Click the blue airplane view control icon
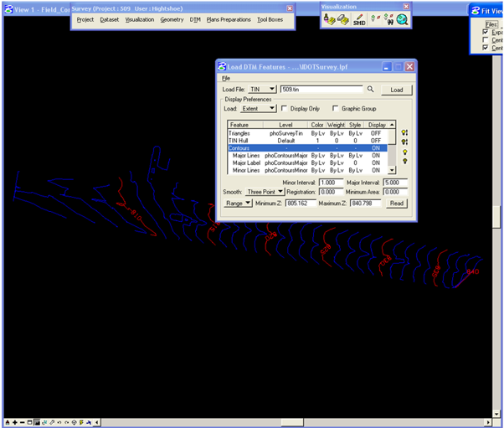The image size is (504, 428). click(89, 422)
